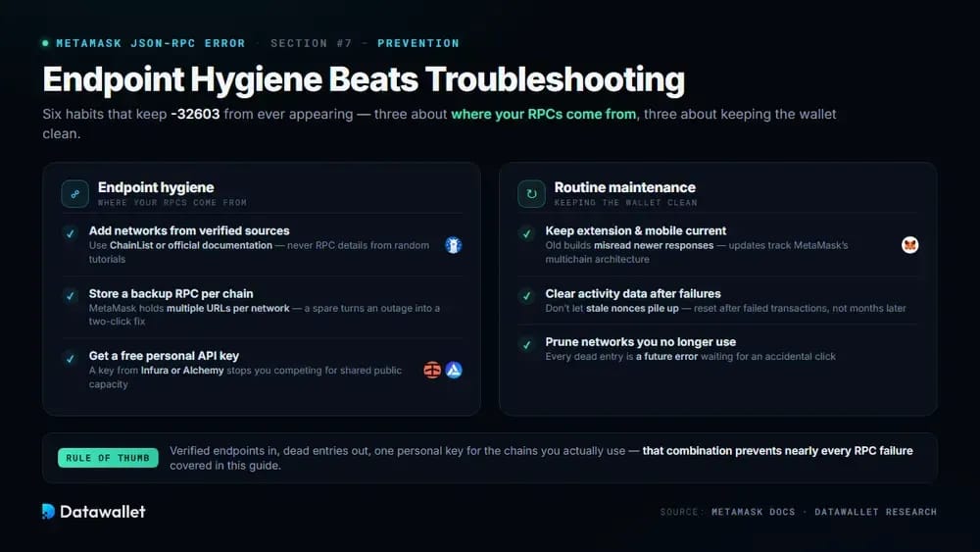
Task: Click checkmark beside Prune networks you no longer use
Action: 527,344
